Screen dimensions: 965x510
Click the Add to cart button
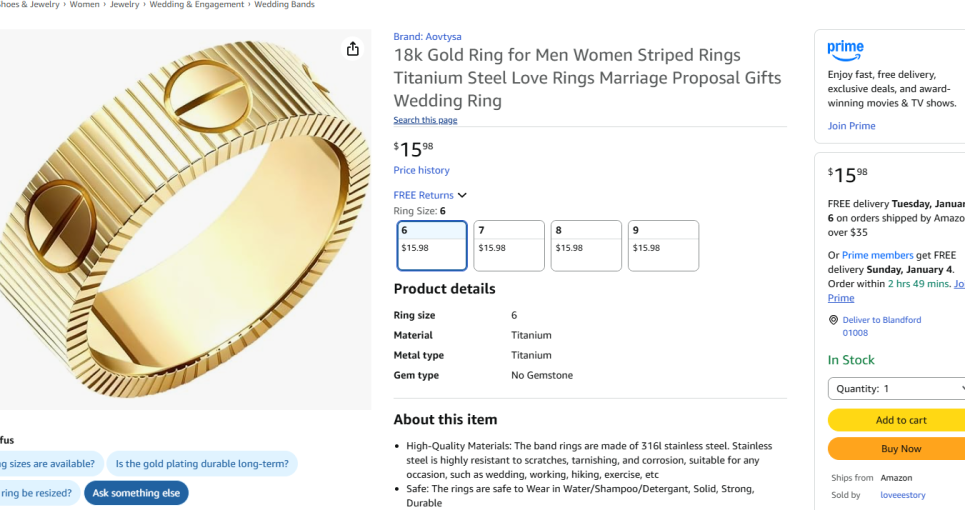[900, 421]
